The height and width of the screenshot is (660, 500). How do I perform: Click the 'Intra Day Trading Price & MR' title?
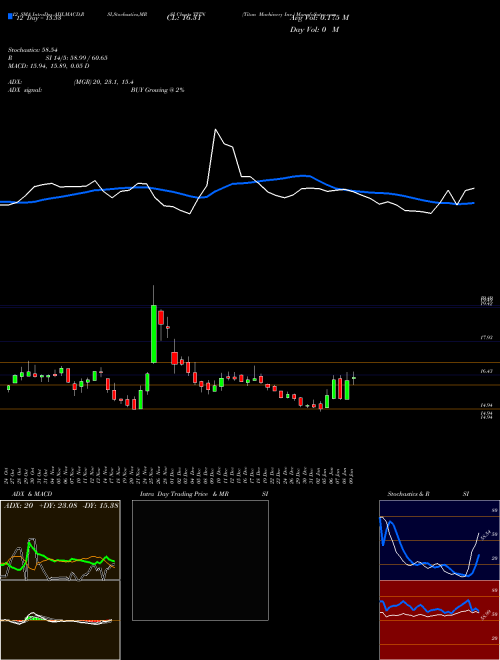point(185,494)
